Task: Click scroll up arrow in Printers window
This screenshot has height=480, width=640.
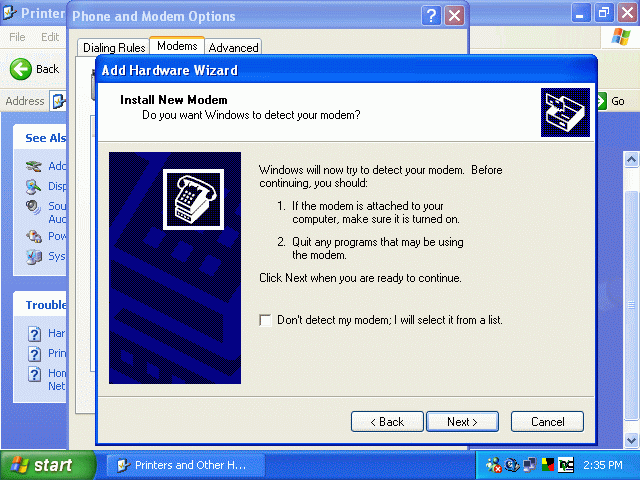Action: (631, 160)
